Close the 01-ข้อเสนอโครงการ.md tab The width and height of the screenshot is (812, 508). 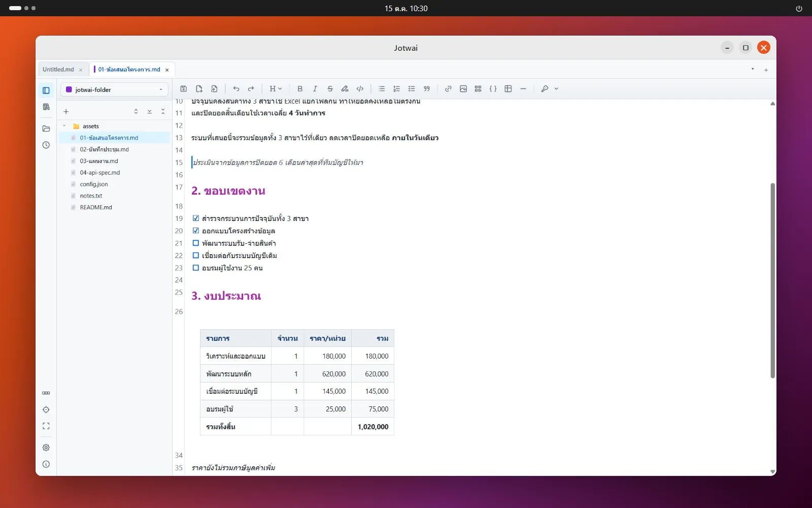[x=167, y=70]
